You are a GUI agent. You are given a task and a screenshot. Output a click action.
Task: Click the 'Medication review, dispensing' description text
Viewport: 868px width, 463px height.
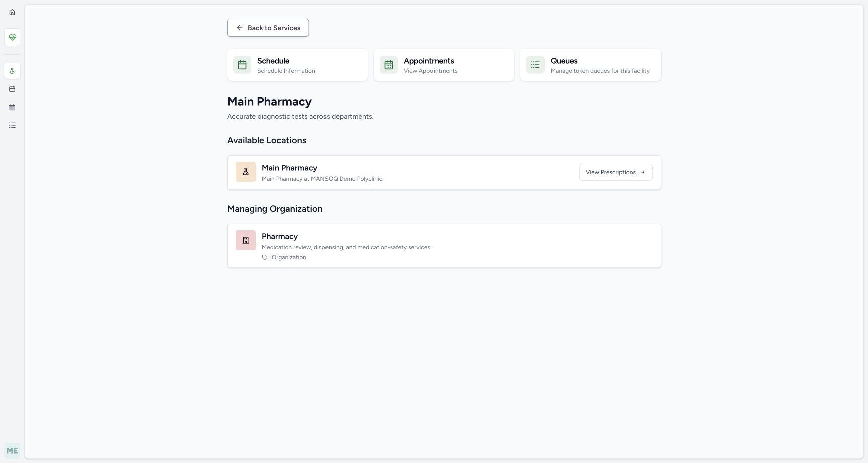click(347, 247)
